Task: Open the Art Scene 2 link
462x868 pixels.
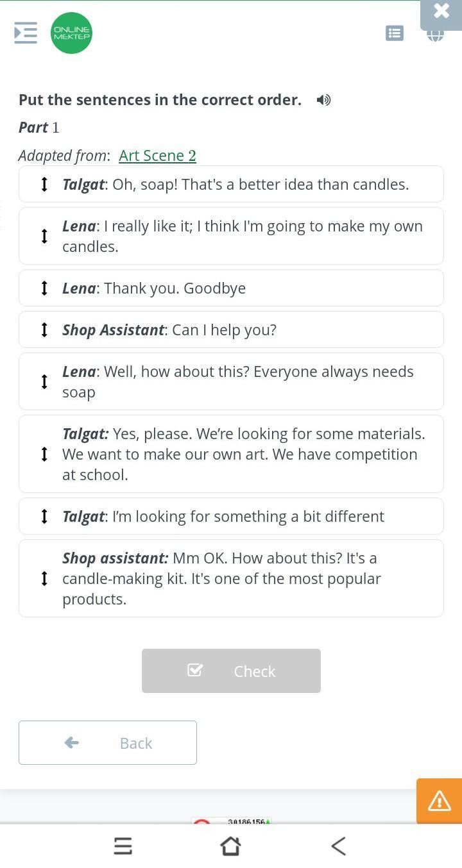Action: 157,156
